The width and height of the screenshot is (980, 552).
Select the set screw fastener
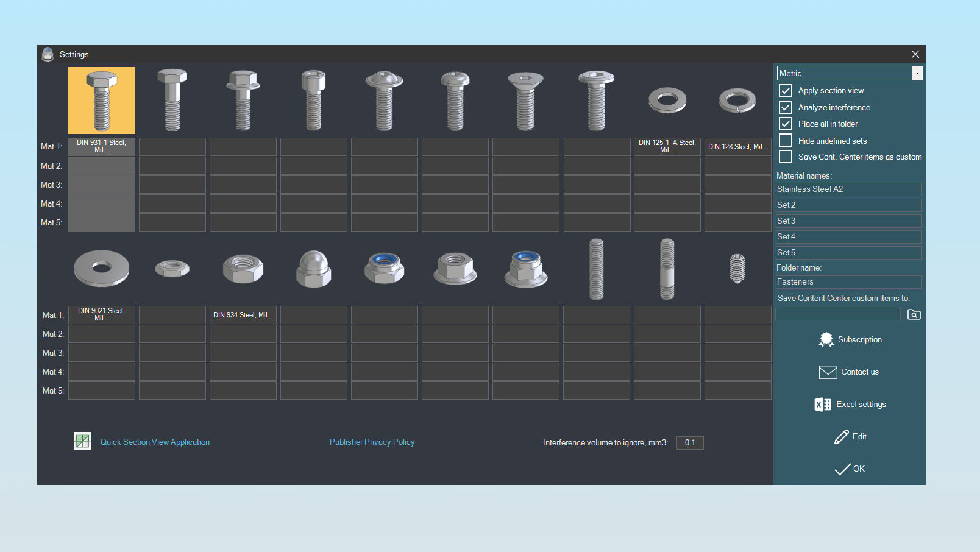pyautogui.click(x=738, y=269)
